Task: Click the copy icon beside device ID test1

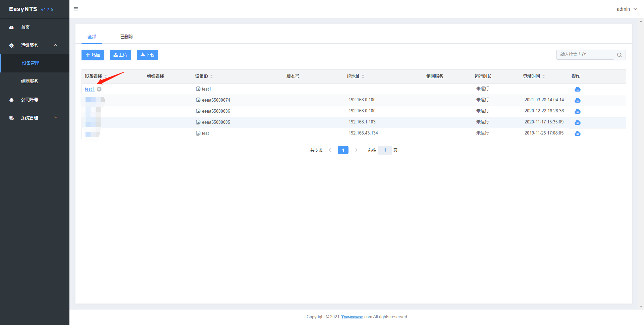Action: point(198,89)
